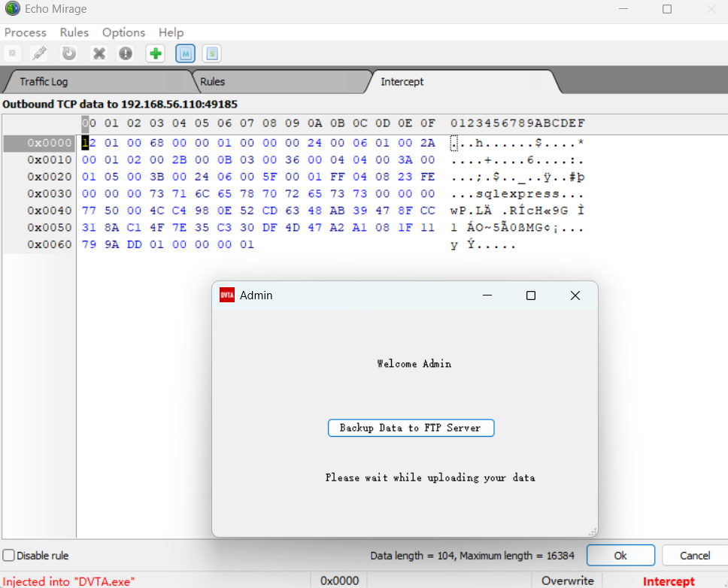Viewport: 728px width, 588px height.
Task: Click the green plus add rule icon
Action: point(156,53)
